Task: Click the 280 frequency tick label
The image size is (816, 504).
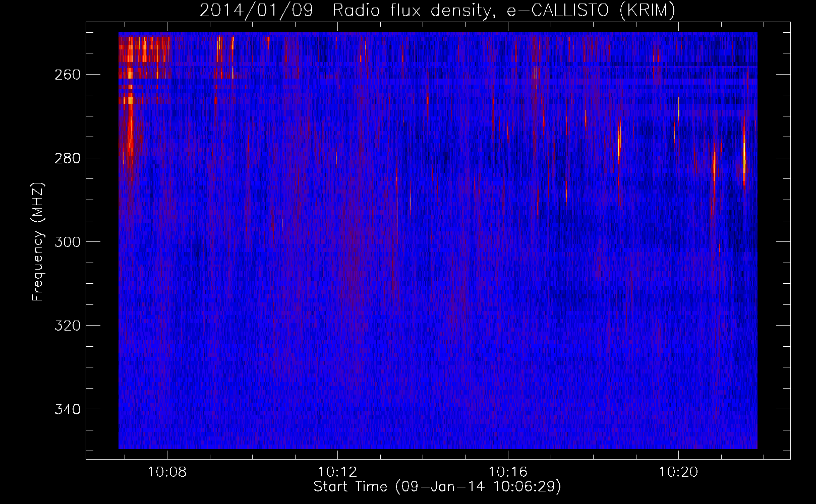Action: coord(67,158)
